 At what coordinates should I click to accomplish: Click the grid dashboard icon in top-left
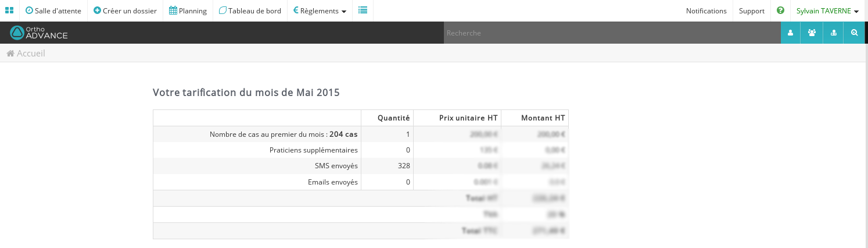[9, 10]
